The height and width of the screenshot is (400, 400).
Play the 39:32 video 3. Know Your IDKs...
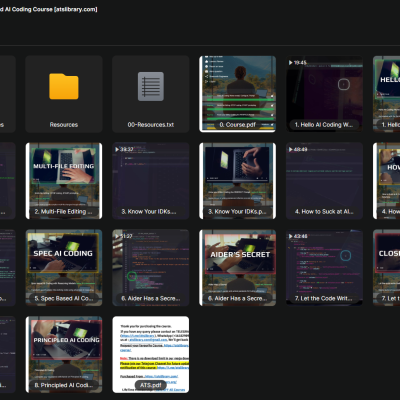tap(151, 181)
